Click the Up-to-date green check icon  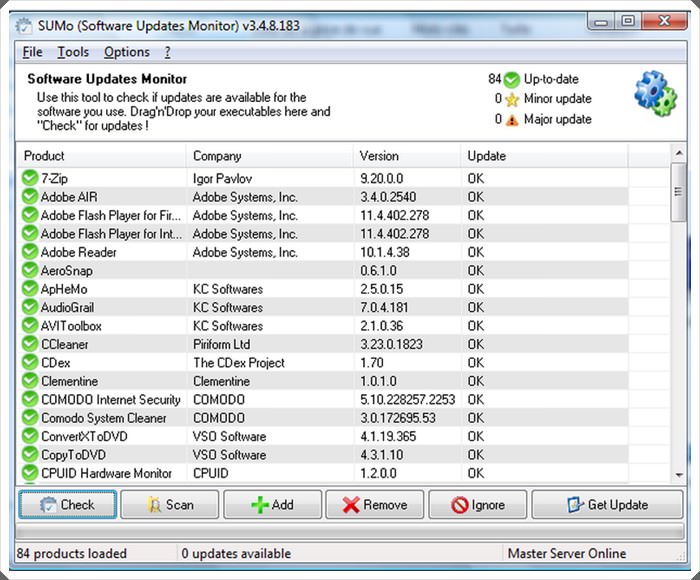pyautogui.click(x=512, y=79)
